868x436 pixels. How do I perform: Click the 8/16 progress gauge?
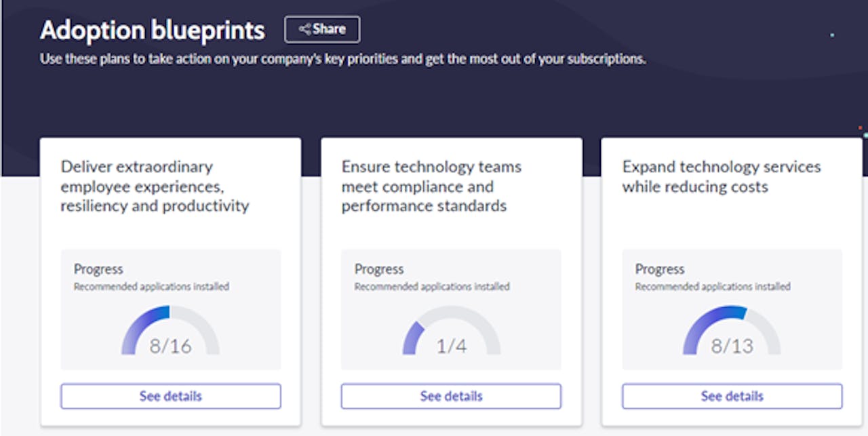[x=170, y=336]
